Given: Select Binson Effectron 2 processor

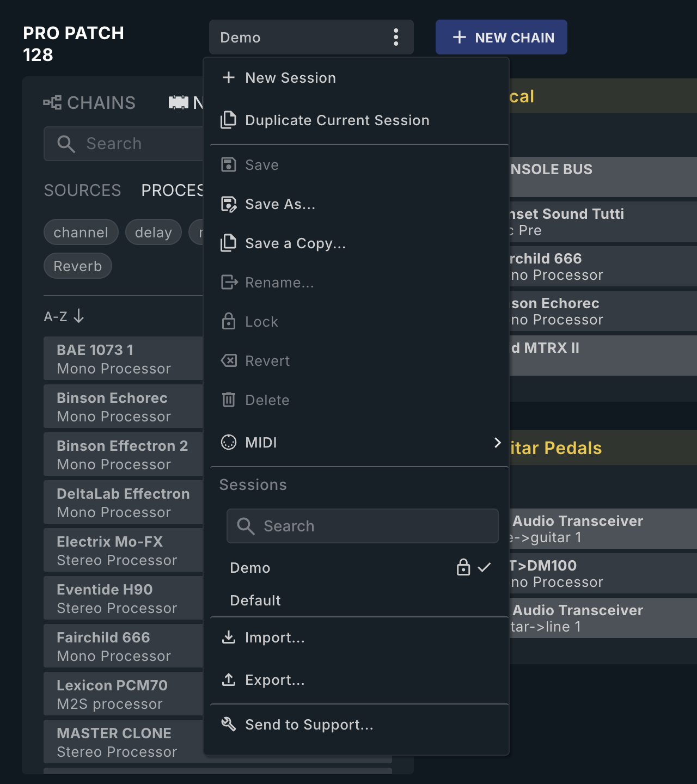Looking at the screenshot, I should (x=124, y=454).
